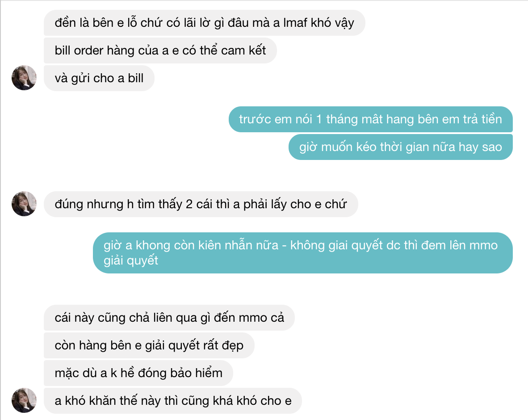The height and width of the screenshot is (420, 528).
Task: Click avatar next to 'đúng nhưng h tìm thấy' message
Action: [24, 204]
